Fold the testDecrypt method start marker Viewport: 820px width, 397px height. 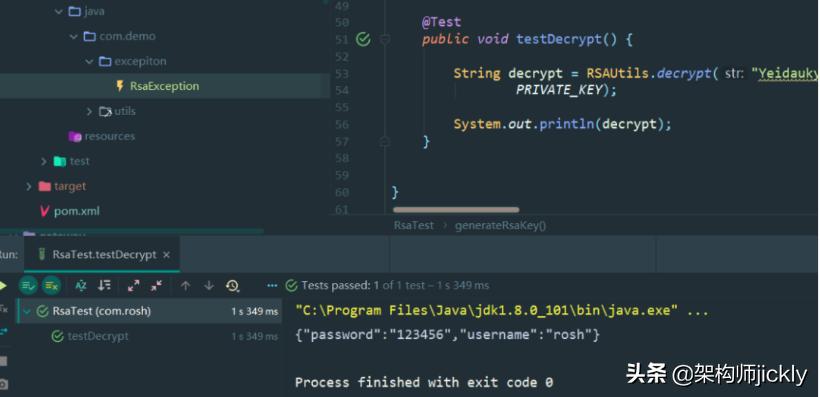tap(385, 39)
